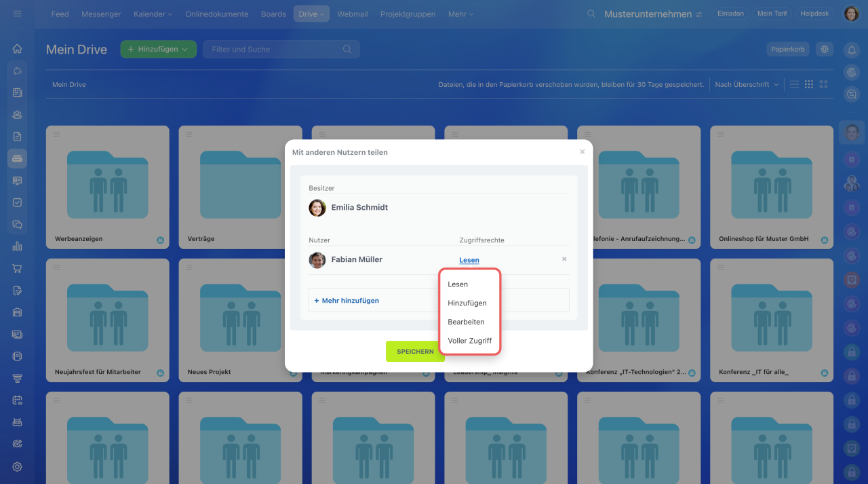Image resolution: width=868 pixels, height=484 pixels.
Task: Open the menu icon on Verträge folder
Action: pyautogui.click(x=189, y=134)
